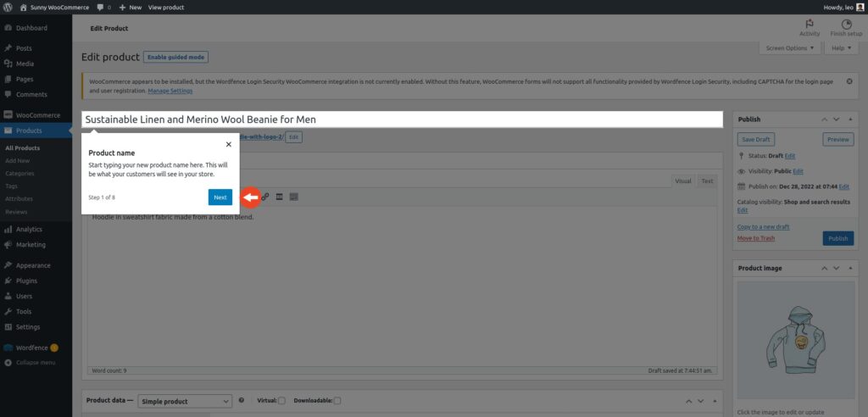
Task: Click the New content plus item
Action: pyautogui.click(x=130, y=7)
